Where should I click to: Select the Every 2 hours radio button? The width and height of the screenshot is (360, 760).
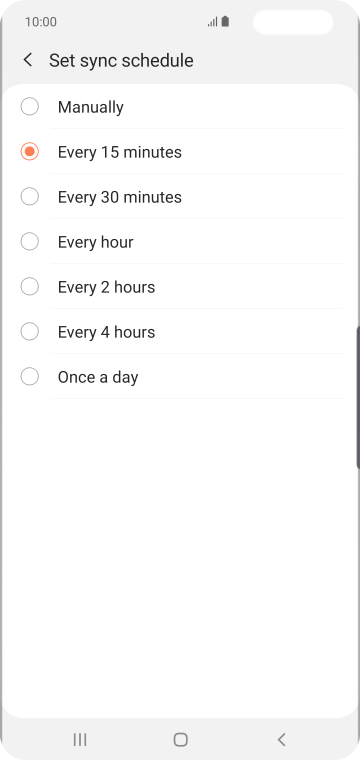30,287
